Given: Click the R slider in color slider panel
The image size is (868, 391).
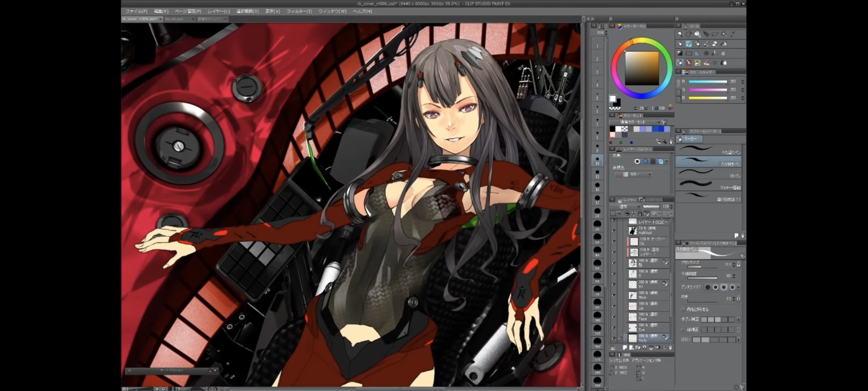Looking at the screenshot, I should (707, 82).
